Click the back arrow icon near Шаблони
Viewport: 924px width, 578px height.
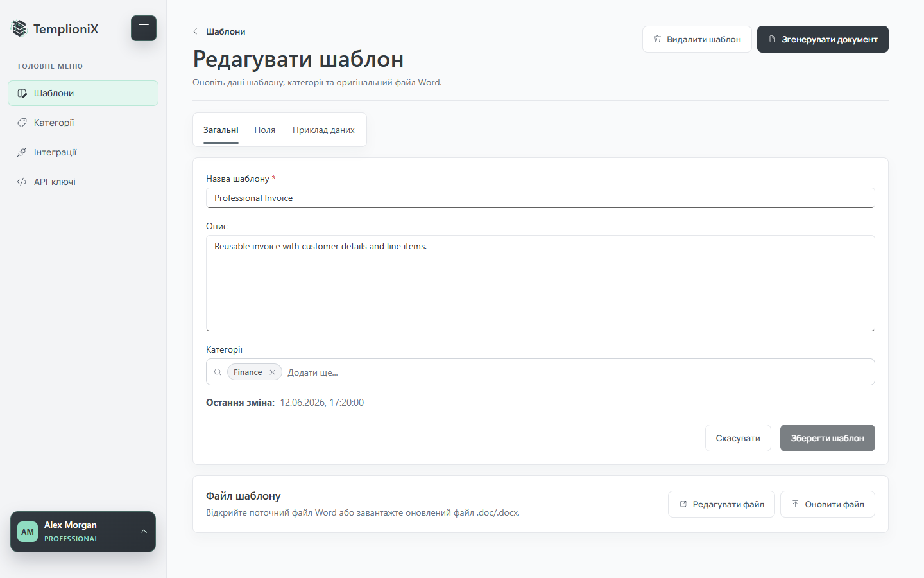click(x=196, y=31)
